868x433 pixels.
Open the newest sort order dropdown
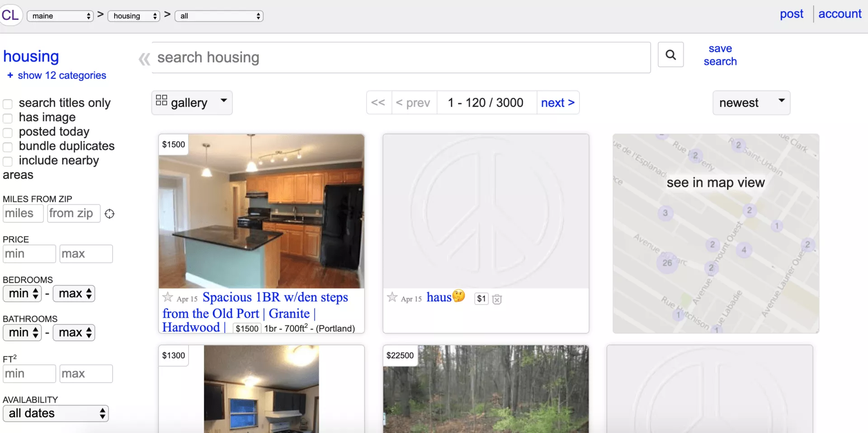[751, 103]
